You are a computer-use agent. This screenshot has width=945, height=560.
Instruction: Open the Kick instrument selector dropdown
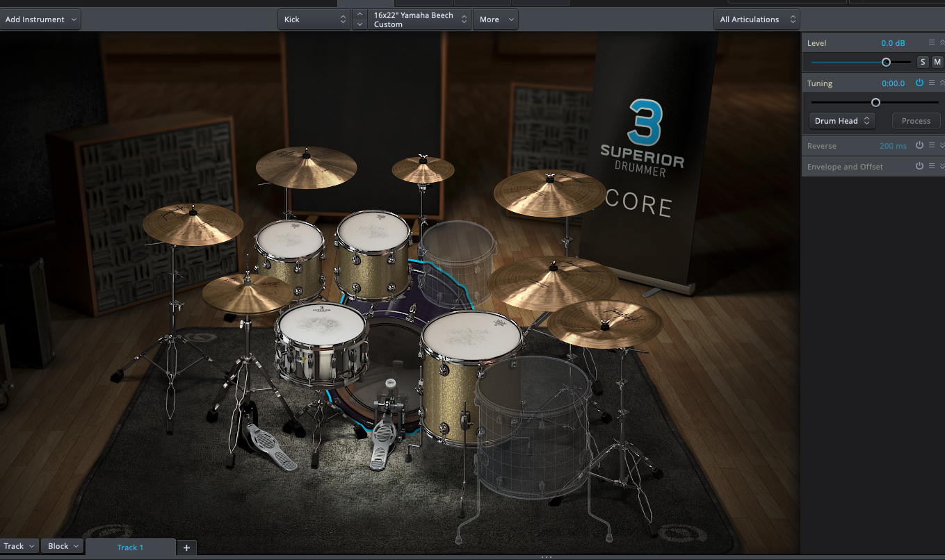click(313, 19)
